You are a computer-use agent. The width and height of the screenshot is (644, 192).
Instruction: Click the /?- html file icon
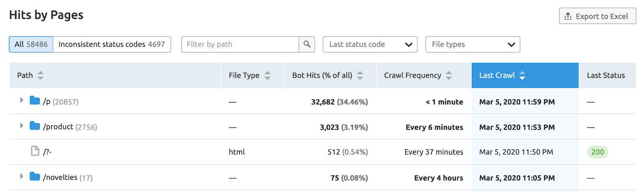(x=35, y=151)
